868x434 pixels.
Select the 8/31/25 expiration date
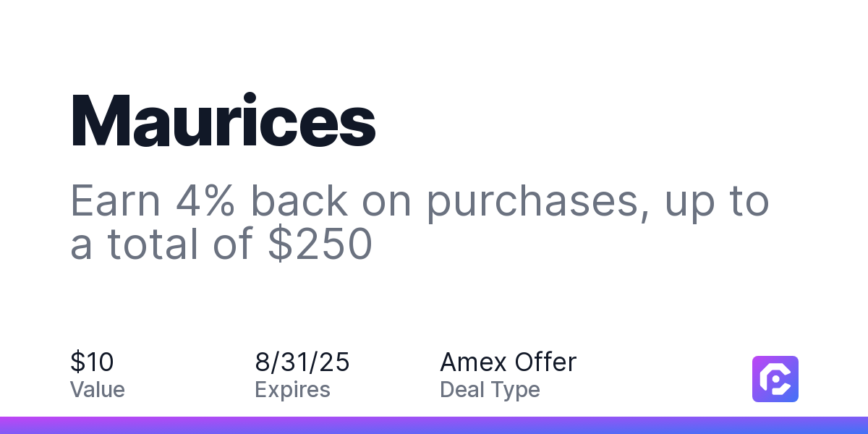point(302,362)
